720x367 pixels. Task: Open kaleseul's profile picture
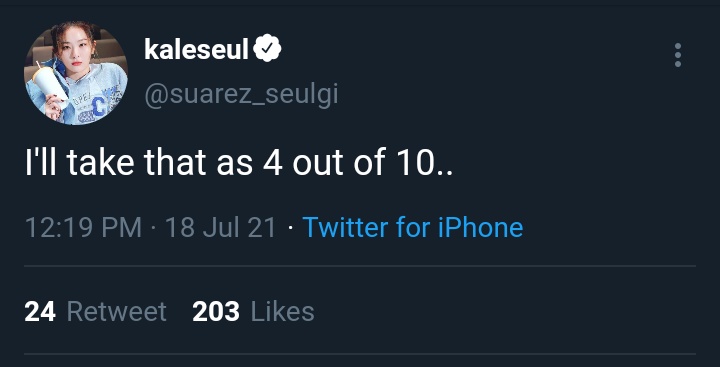(x=76, y=73)
